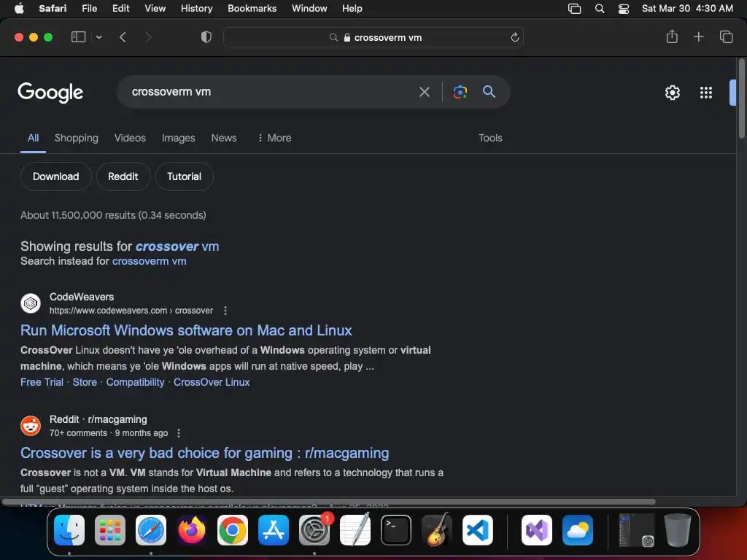The image size is (747, 560).
Task: Open the Weather app from the Dock
Action: (578, 530)
